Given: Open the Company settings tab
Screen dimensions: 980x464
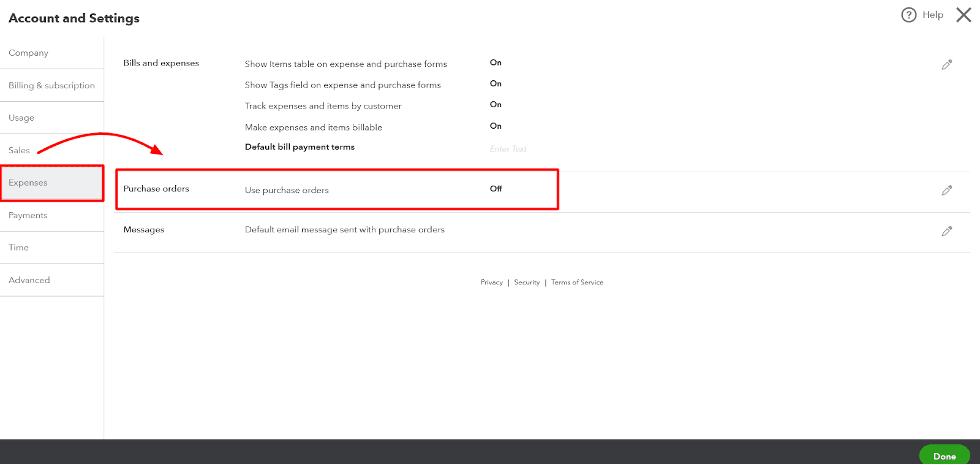Looking at the screenshot, I should coord(52,53).
